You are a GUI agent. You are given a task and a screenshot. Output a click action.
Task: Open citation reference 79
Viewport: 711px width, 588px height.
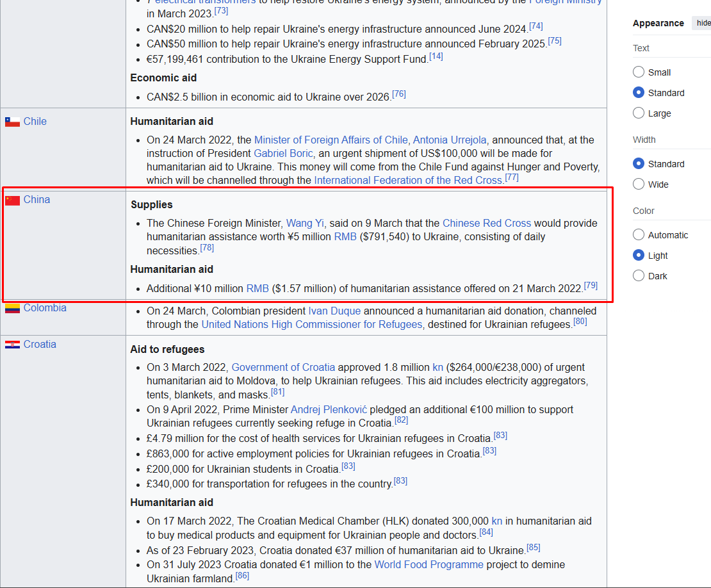coord(591,285)
